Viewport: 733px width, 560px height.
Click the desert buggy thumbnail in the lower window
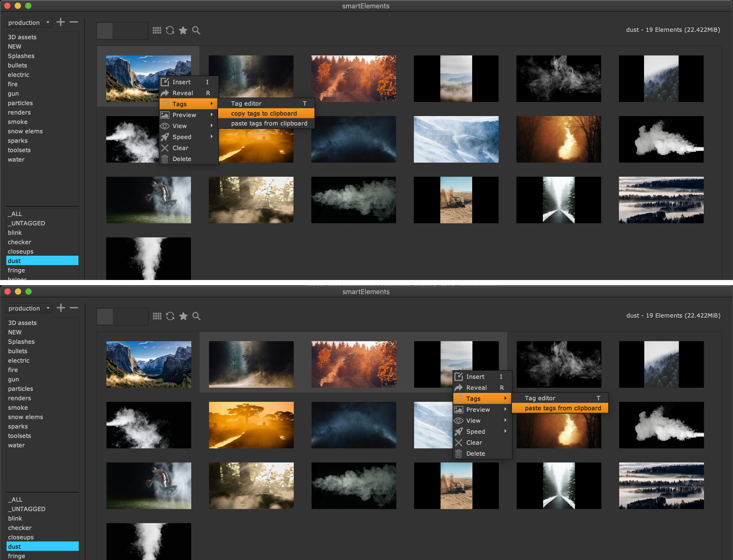pos(456,485)
